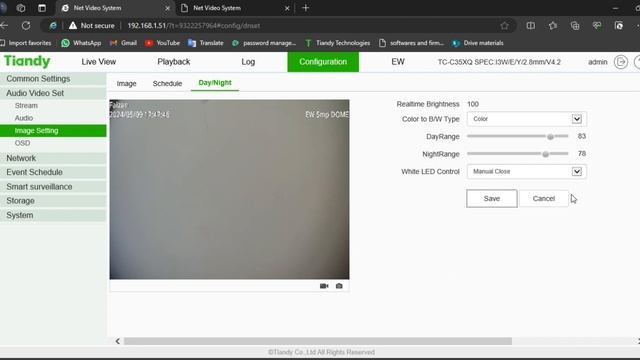Click the favorites star in address bar
Image resolution: width=640 pixels, height=360 pixels.
(504, 26)
